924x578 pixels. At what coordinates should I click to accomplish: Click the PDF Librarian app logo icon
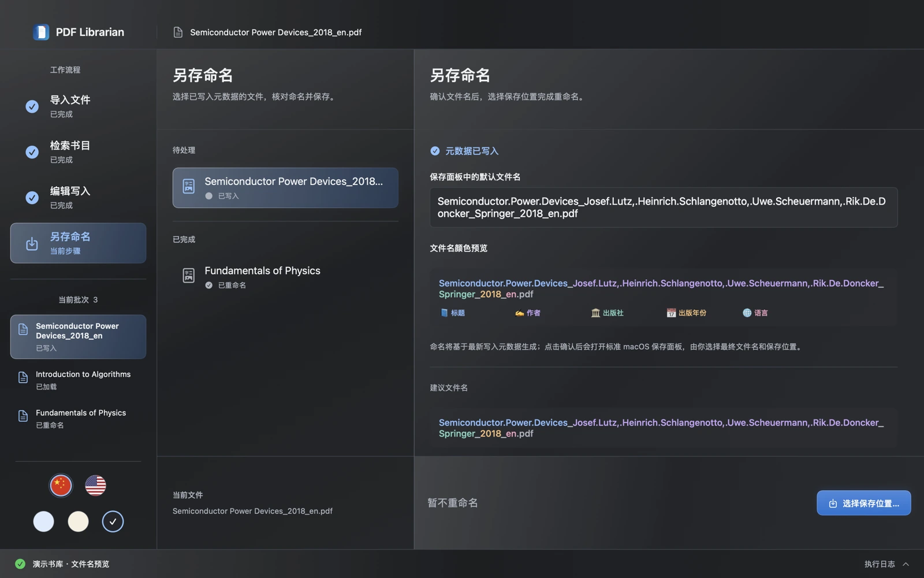coord(41,32)
